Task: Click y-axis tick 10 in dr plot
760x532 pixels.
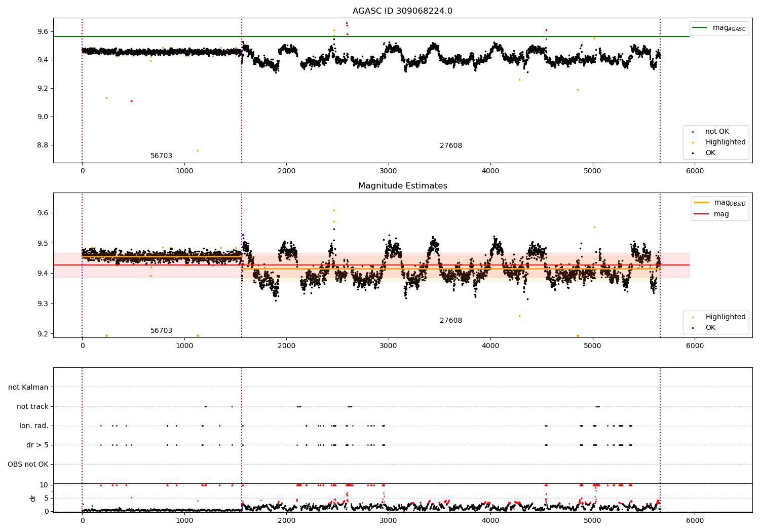Action: [44, 485]
